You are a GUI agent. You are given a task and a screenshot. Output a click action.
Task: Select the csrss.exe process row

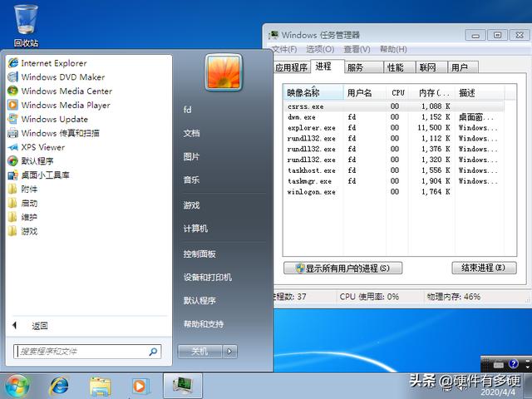(x=393, y=106)
